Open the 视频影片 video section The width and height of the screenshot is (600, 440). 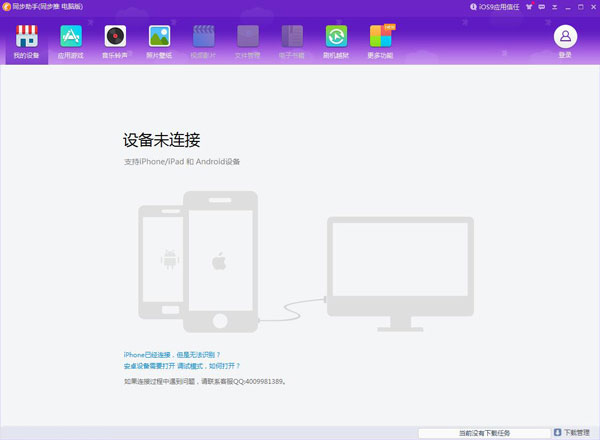tap(204, 42)
